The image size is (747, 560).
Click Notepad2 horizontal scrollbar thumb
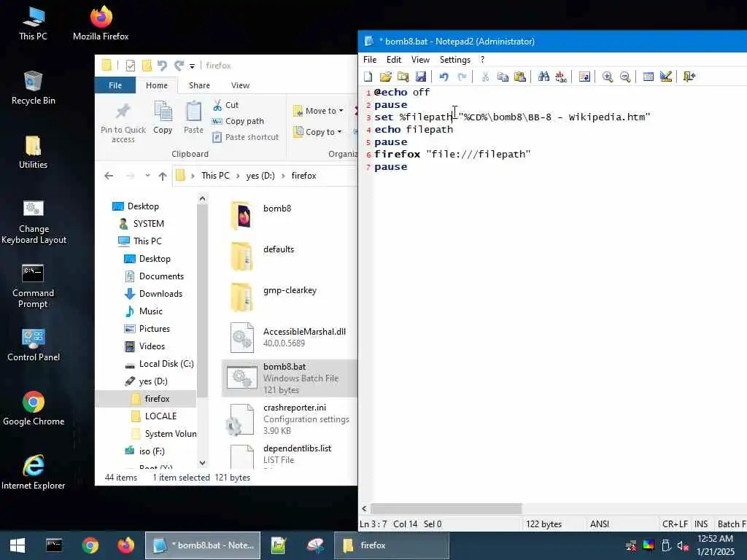[x=446, y=508]
